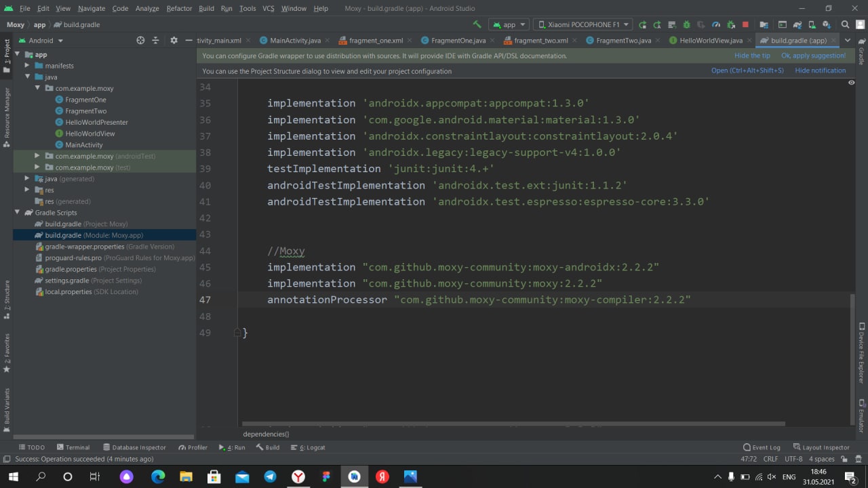
Task: Click the Hide the tip link
Action: click(x=752, y=56)
